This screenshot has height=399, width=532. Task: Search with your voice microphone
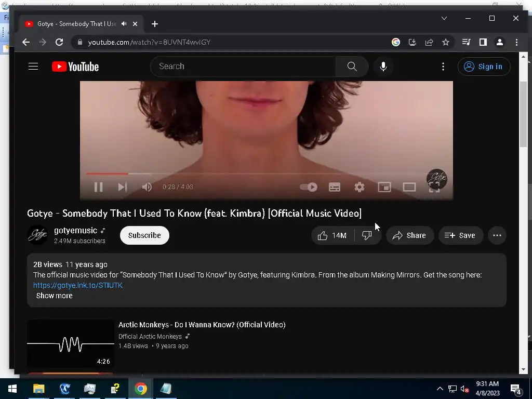point(383,66)
